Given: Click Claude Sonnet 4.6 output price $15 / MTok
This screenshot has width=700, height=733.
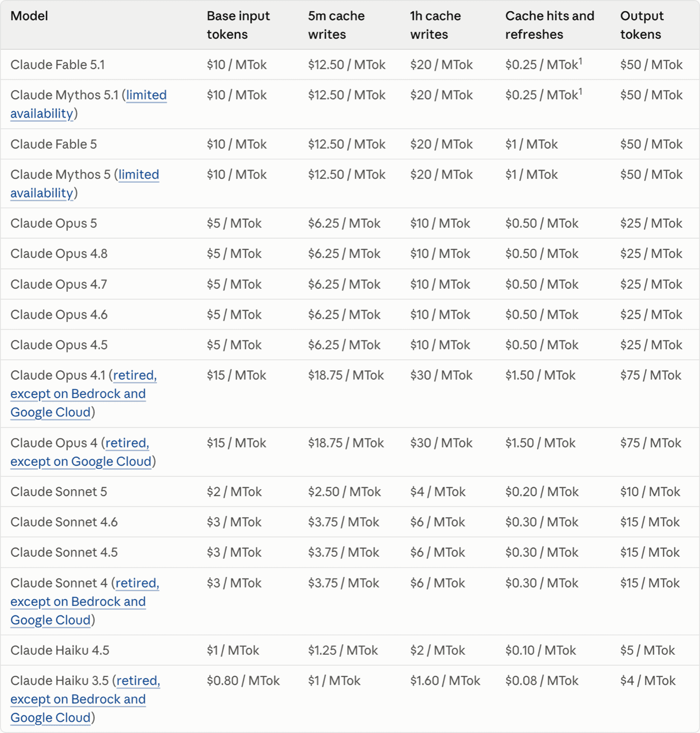Looking at the screenshot, I should click(650, 522).
